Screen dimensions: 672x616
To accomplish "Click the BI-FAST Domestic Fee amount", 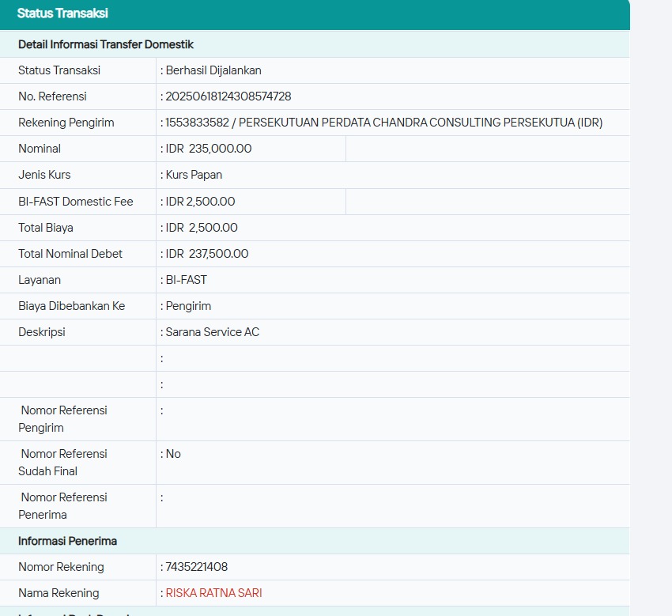I will tap(200, 202).
